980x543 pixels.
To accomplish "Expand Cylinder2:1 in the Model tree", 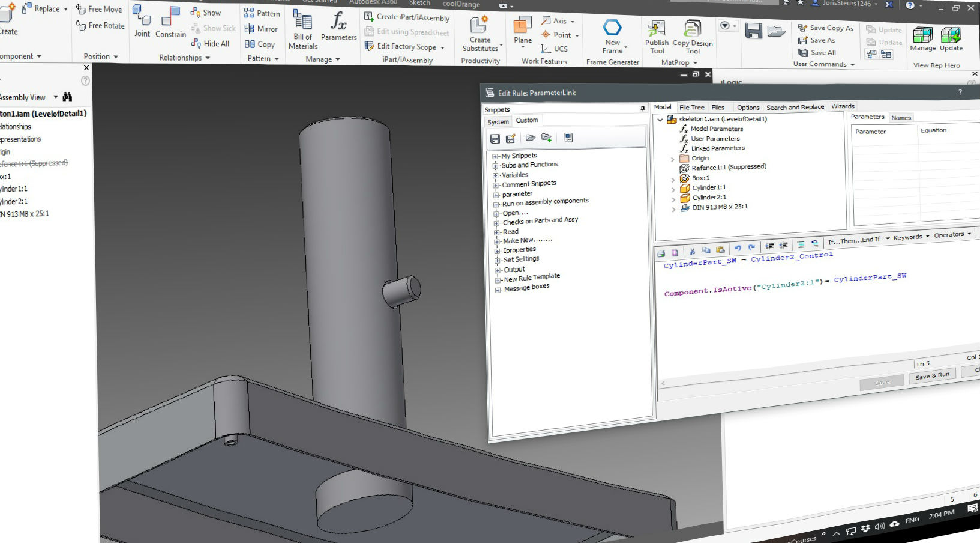I will (x=673, y=199).
